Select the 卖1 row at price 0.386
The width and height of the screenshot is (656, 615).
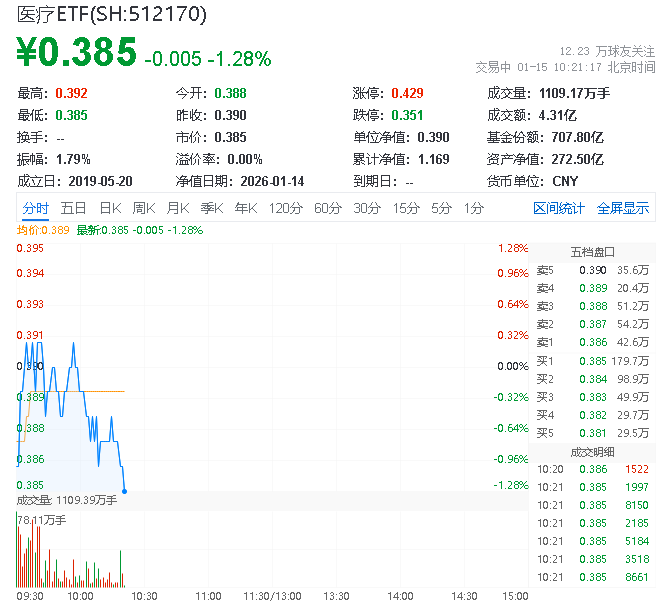592,342
